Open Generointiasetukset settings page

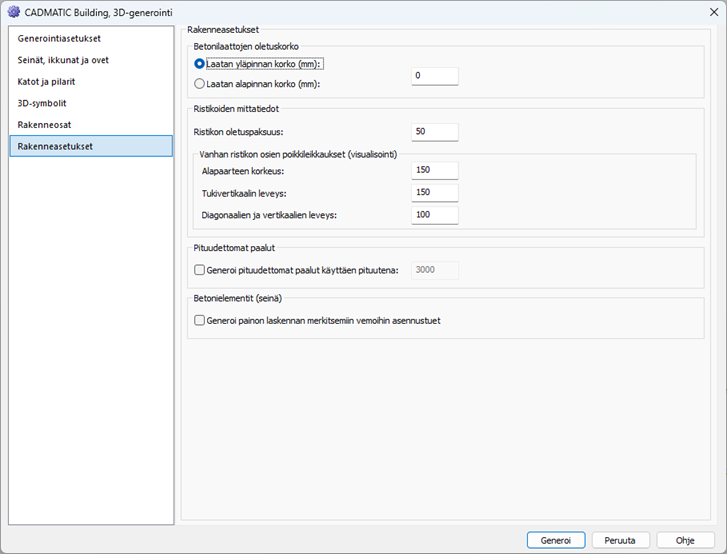point(59,38)
